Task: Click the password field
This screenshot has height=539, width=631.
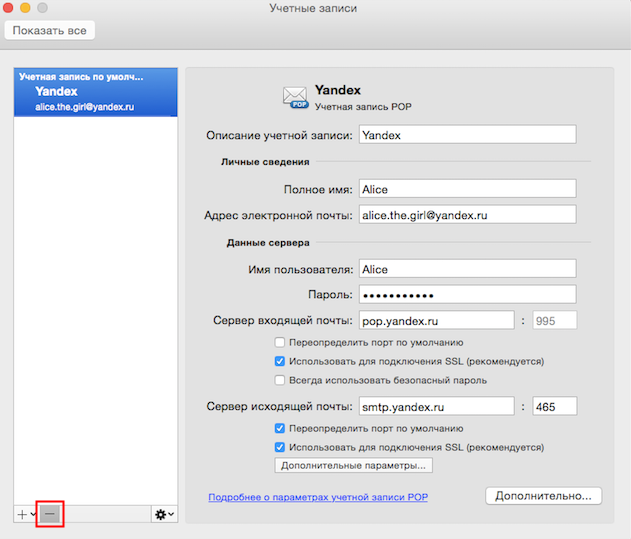Action: tap(467, 295)
